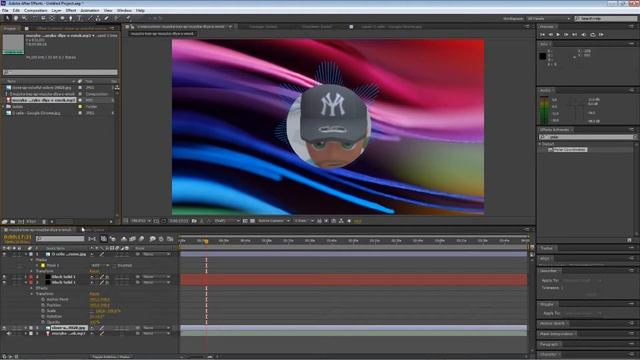Screen dimensions: 640x360
Task: Jump to last frame in Preview panel
Action: [575, 35]
